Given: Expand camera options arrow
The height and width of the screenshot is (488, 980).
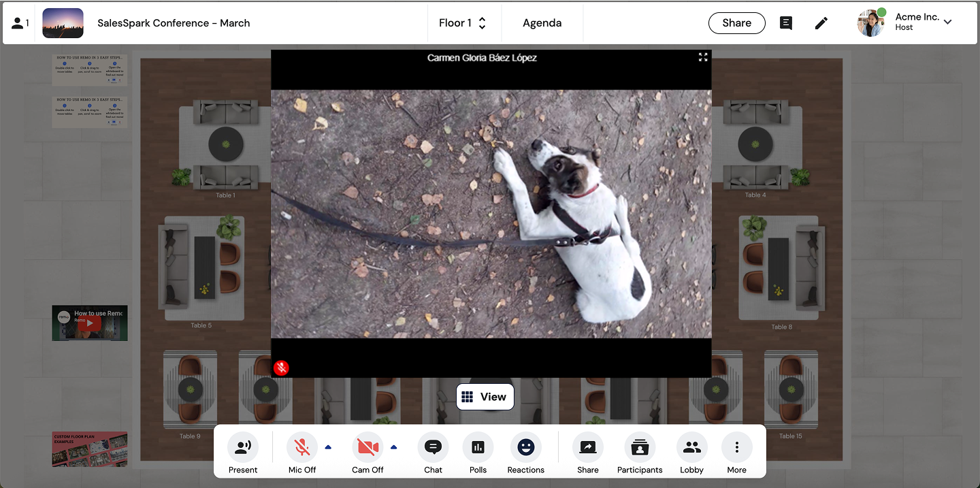Looking at the screenshot, I should (393, 447).
